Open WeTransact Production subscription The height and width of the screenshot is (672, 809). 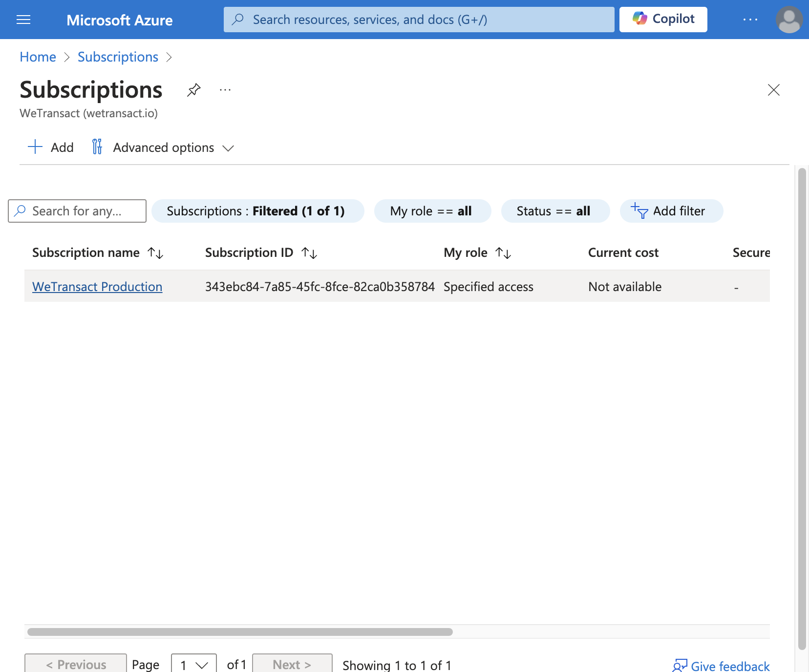pyautogui.click(x=97, y=287)
